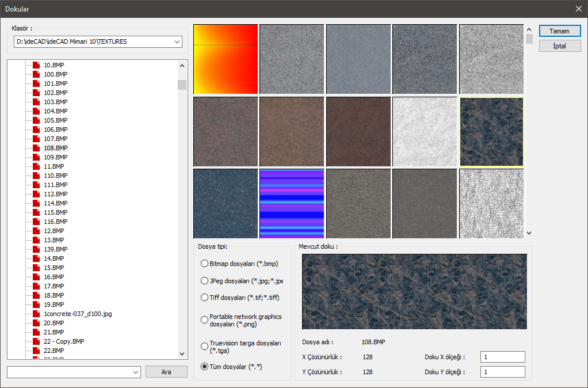Image resolution: width=588 pixels, height=388 pixels.
Task: Open 115.BMP from the file list
Action: tap(55, 212)
